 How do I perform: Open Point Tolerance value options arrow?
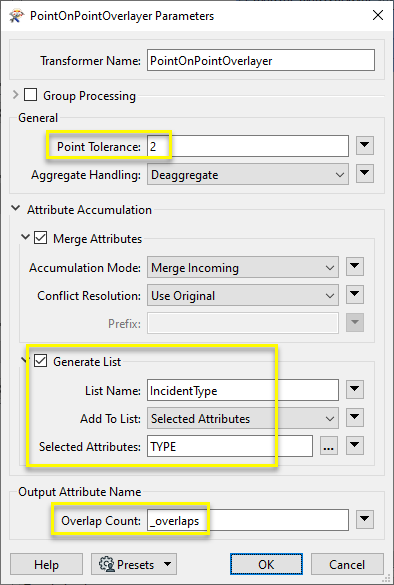coord(365,146)
